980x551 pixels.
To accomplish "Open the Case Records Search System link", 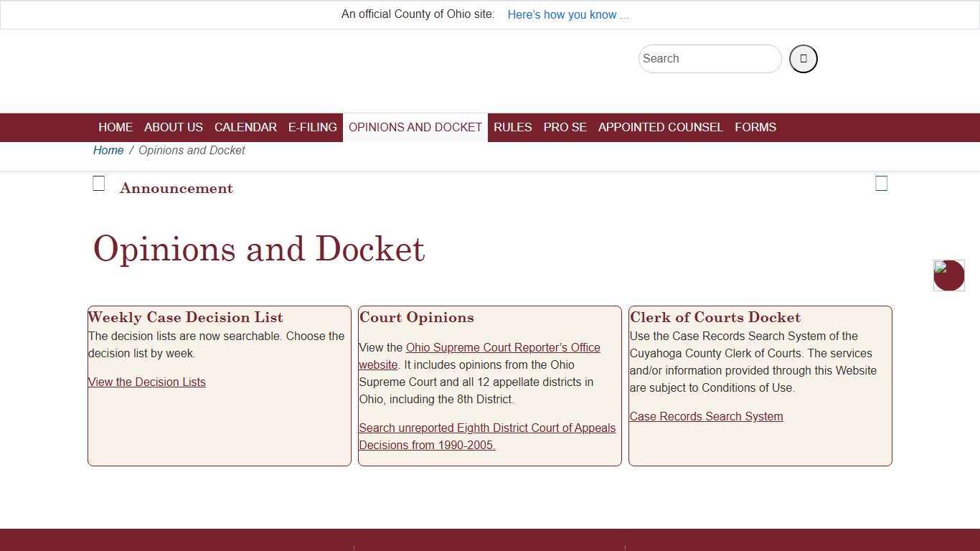I will [706, 416].
